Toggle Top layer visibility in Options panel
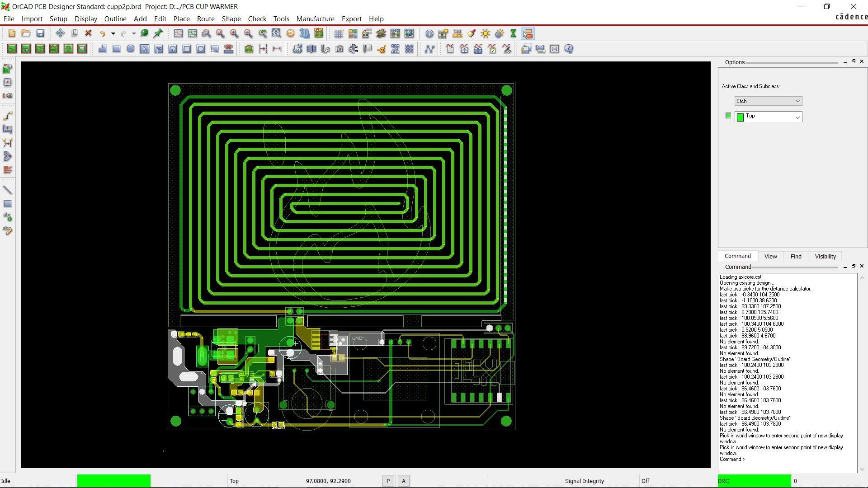Screen dimensions: 868x488 [x=728, y=115]
